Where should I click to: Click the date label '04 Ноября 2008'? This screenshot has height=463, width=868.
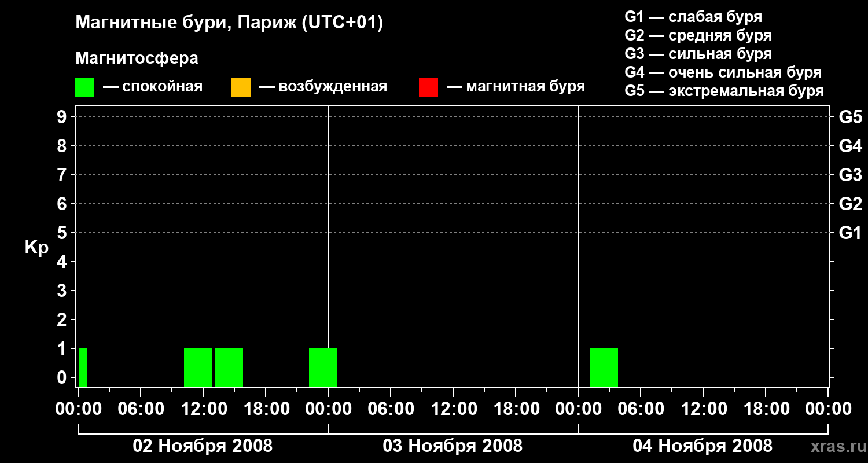coord(703,446)
